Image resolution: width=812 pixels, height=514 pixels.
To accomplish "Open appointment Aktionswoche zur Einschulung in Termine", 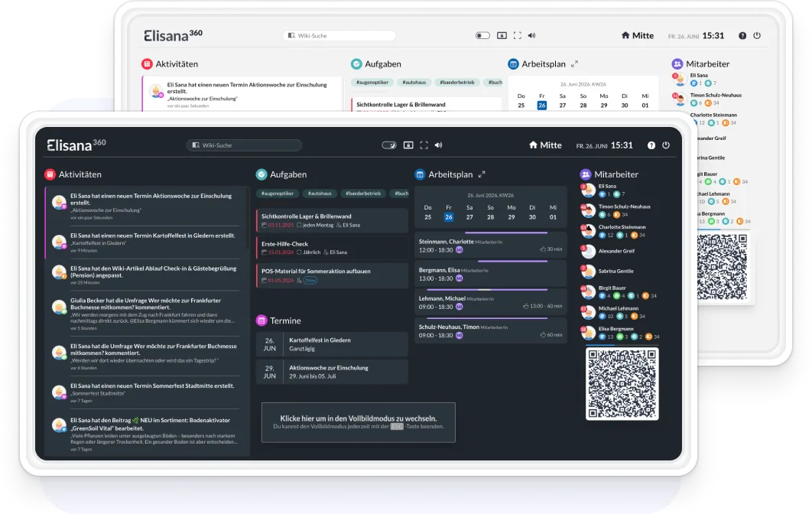I will click(333, 372).
